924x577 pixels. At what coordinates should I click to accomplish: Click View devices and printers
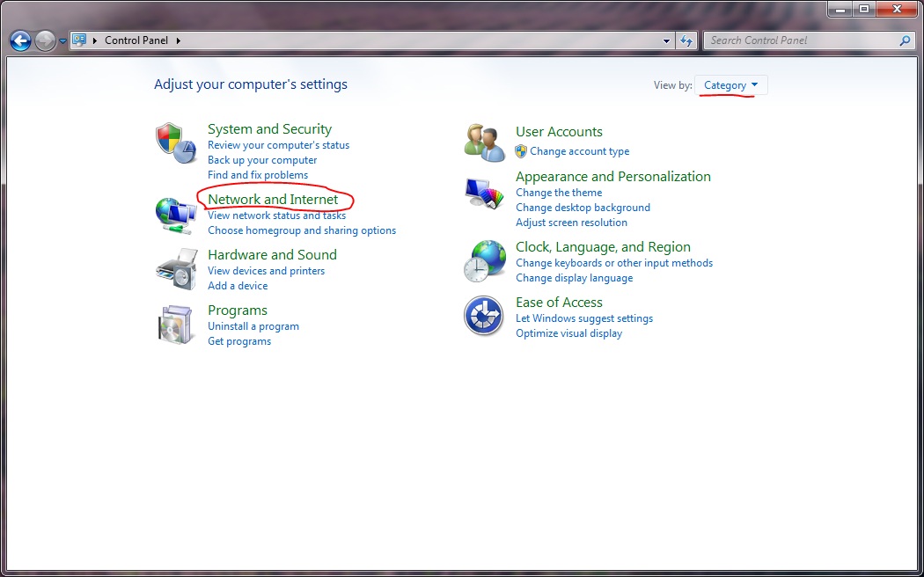[266, 271]
